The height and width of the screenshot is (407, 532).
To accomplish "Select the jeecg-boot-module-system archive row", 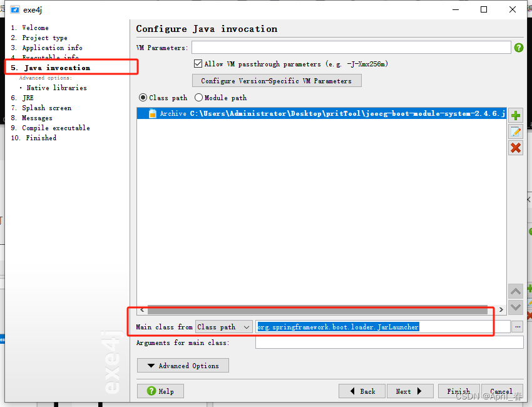I will [322, 113].
